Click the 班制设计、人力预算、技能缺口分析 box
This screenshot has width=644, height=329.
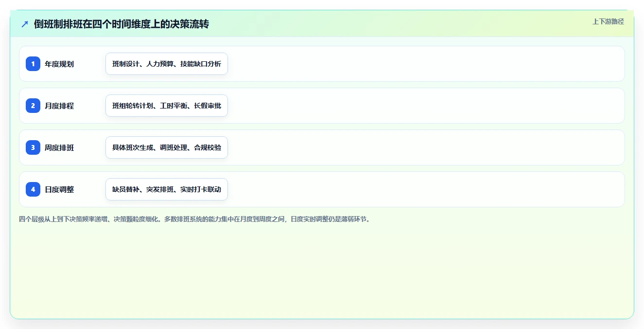[167, 64]
